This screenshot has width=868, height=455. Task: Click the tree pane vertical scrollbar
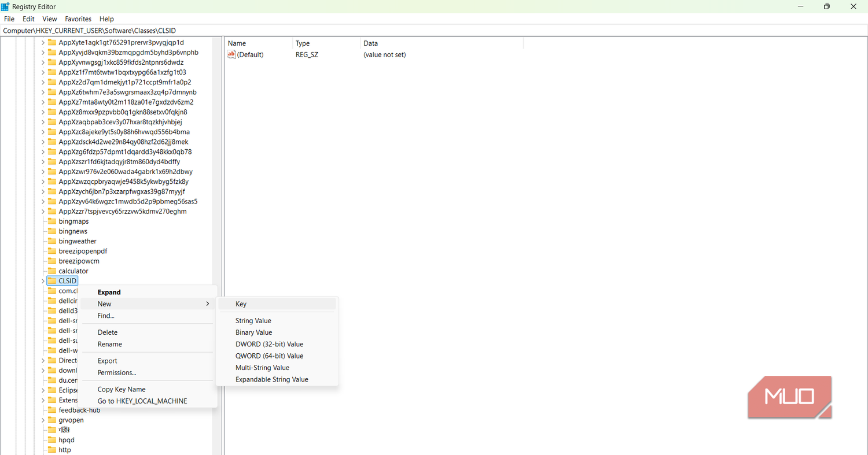[x=218, y=246]
